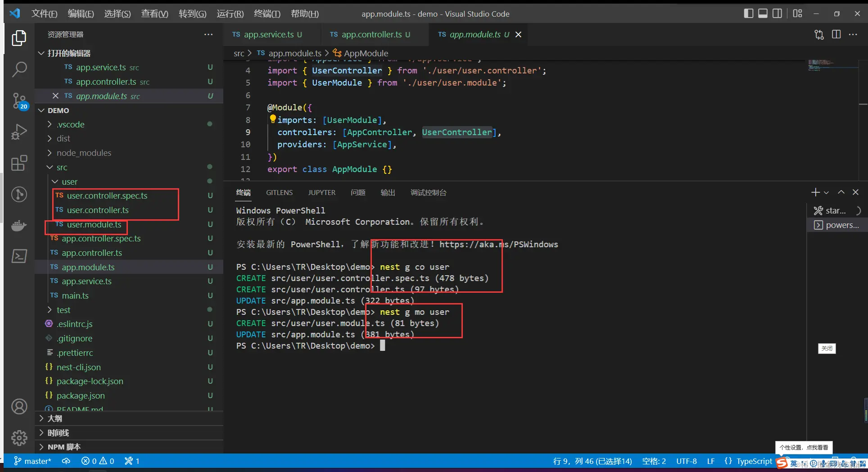Select the powers... terminal instance
868x472 pixels.
837,225
